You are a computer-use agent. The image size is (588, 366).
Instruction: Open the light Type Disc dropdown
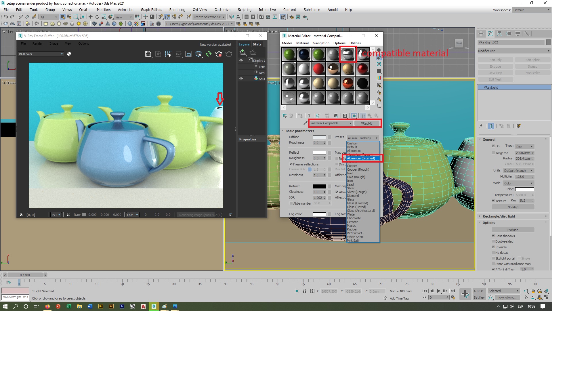[x=524, y=147]
